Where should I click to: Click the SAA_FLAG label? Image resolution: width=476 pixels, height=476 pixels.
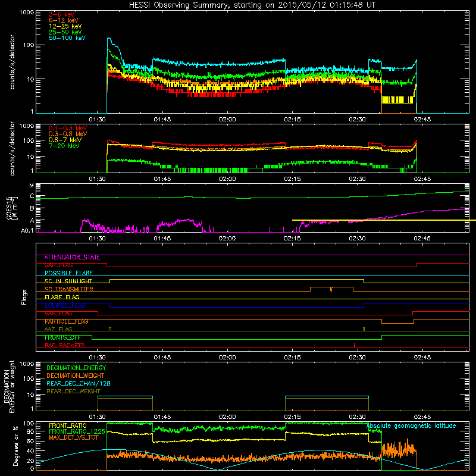point(58,314)
